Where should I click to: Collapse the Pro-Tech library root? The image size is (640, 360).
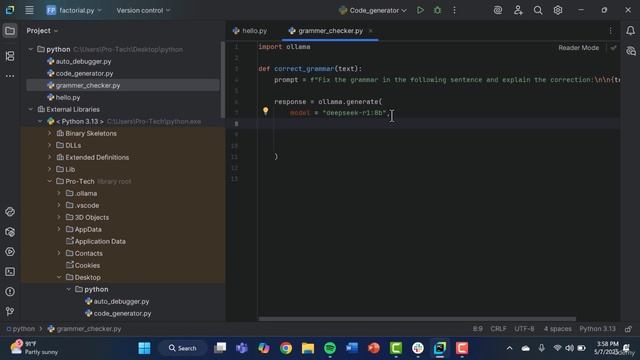point(50,181)
